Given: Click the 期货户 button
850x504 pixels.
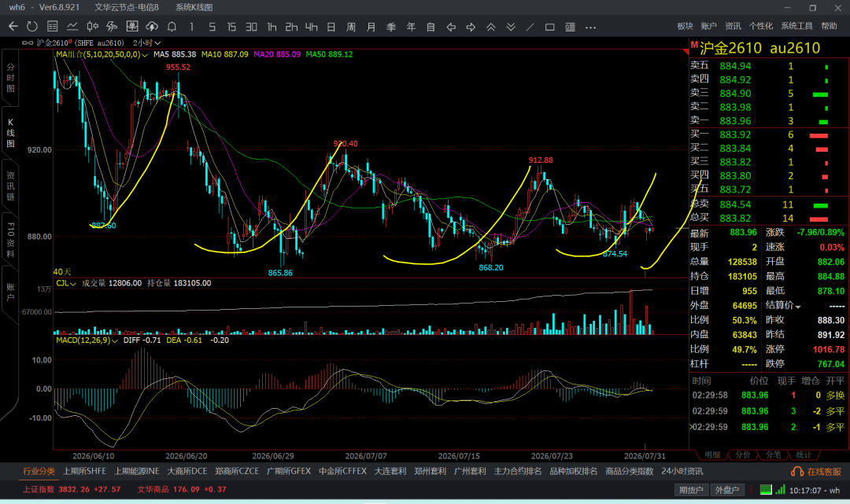Looking at the screenshot, I should pyautogui.click(x=691, y=490).
